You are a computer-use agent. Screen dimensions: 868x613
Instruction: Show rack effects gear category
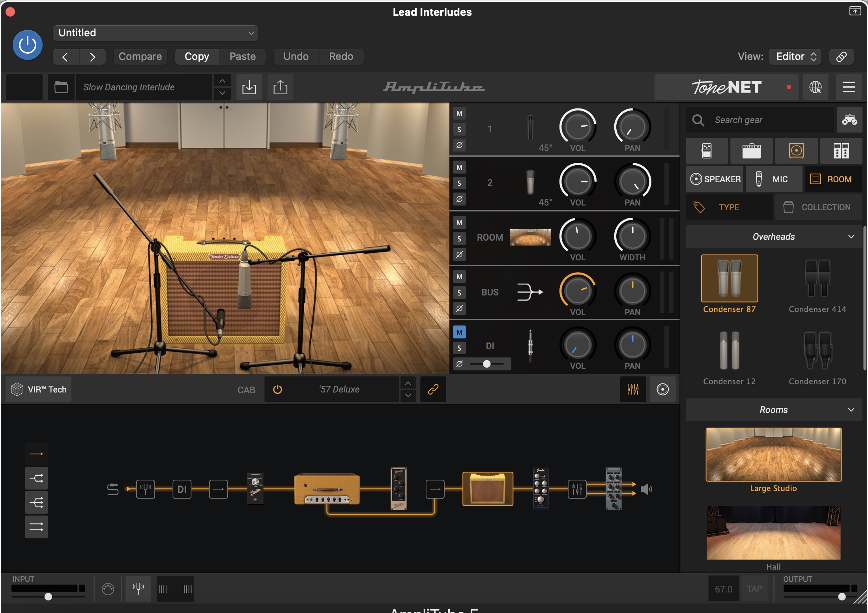841,151
